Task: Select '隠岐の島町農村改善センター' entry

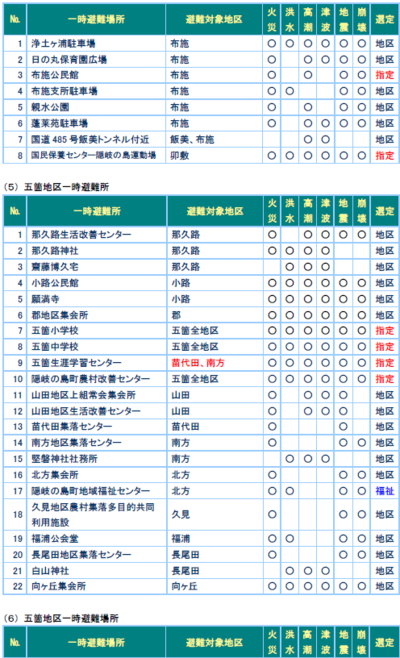Action: (x=90, y=379)
